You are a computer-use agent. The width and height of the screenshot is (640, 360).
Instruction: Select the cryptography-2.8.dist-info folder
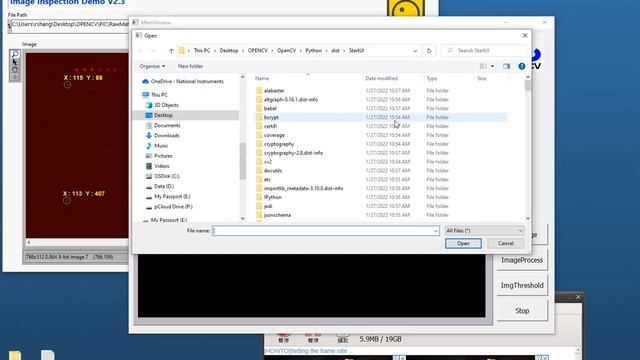click(293, 153)
